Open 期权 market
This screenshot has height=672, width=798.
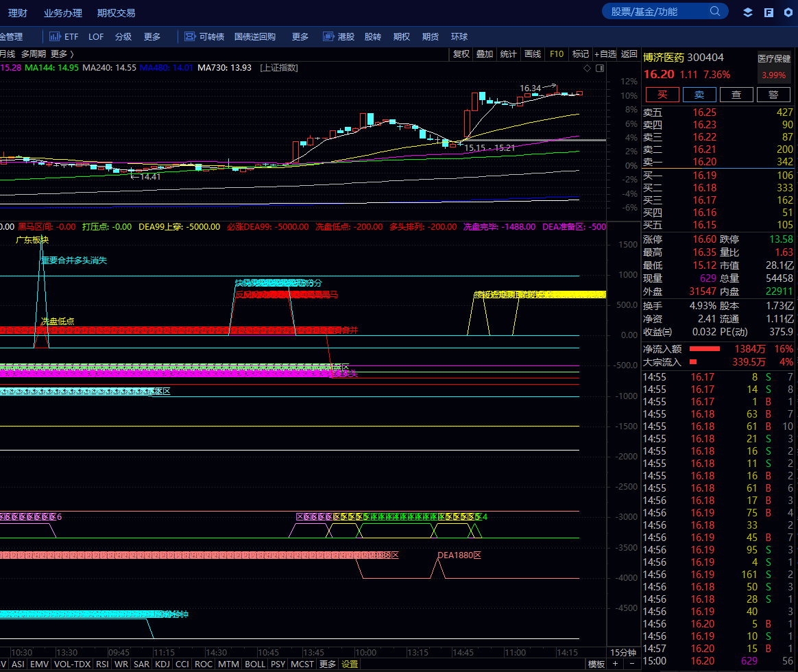pyautogui.click(x=402, y=36)
